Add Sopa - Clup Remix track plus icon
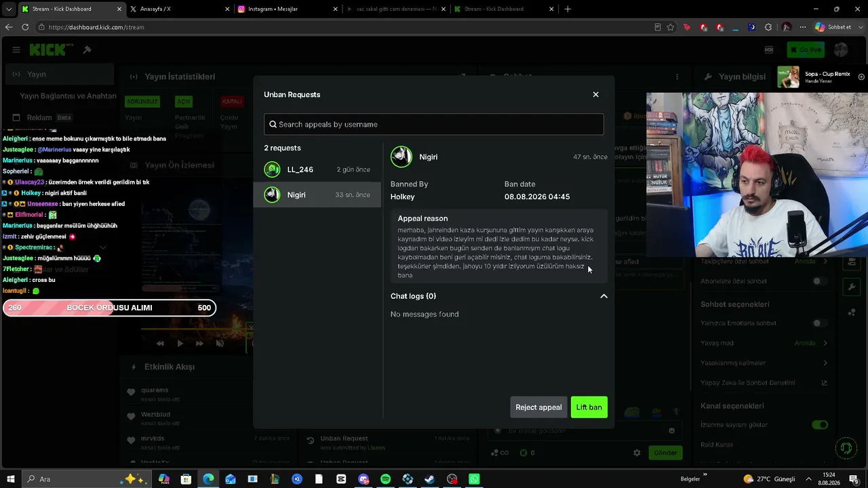 (x=861, y=77)
